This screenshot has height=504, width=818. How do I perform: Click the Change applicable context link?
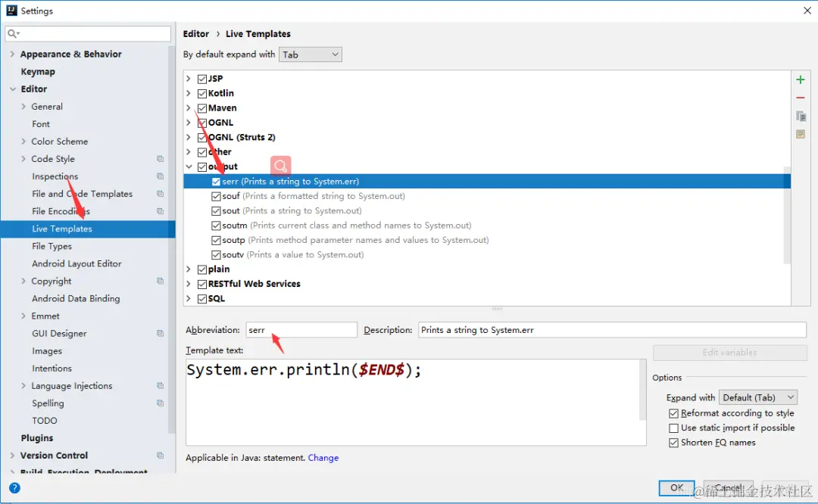click(323, 458)
